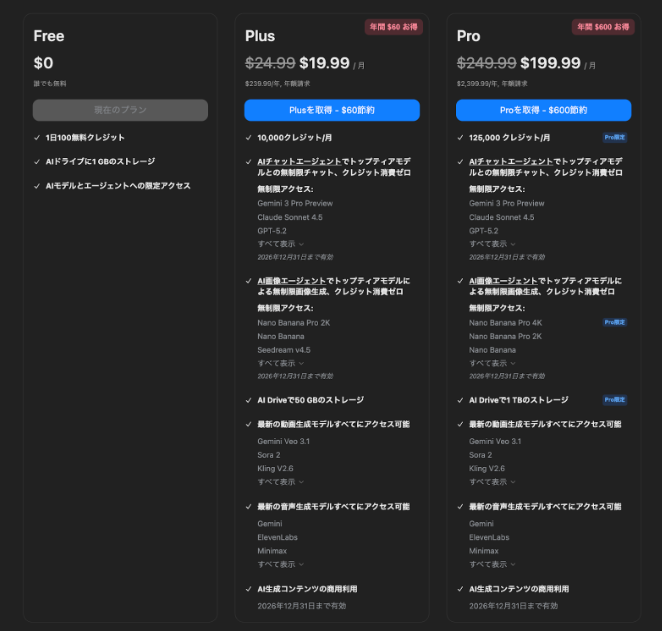Click checkmark beside Pro video generation models feature
The width and height of the screenshot is (662, 631).
point(460,424)
